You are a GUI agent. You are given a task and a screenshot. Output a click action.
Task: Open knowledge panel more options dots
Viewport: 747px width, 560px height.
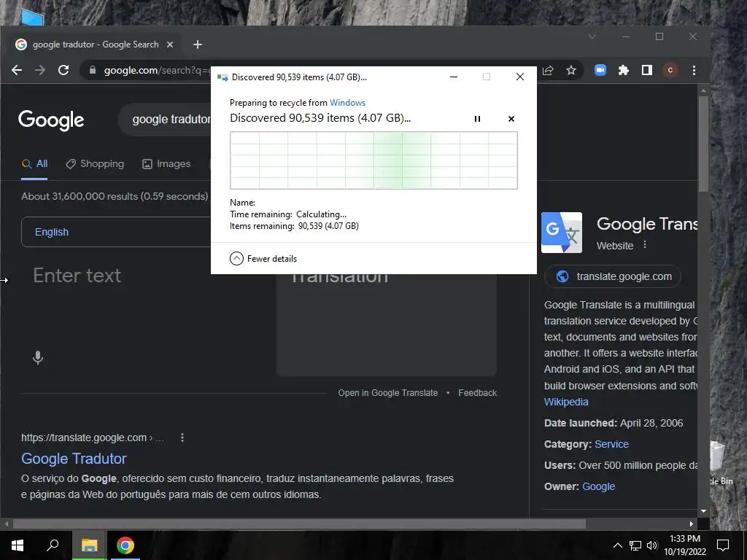(645, 245)
